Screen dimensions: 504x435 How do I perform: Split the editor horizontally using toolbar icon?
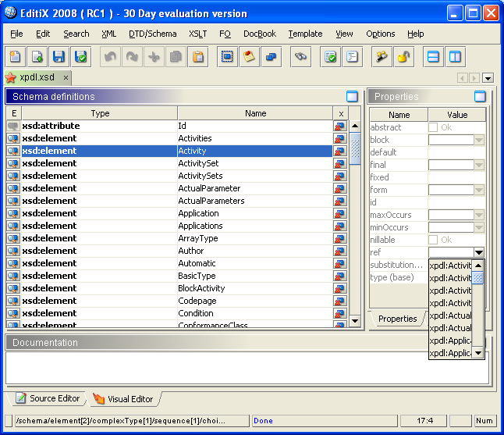tap(433, 57)
